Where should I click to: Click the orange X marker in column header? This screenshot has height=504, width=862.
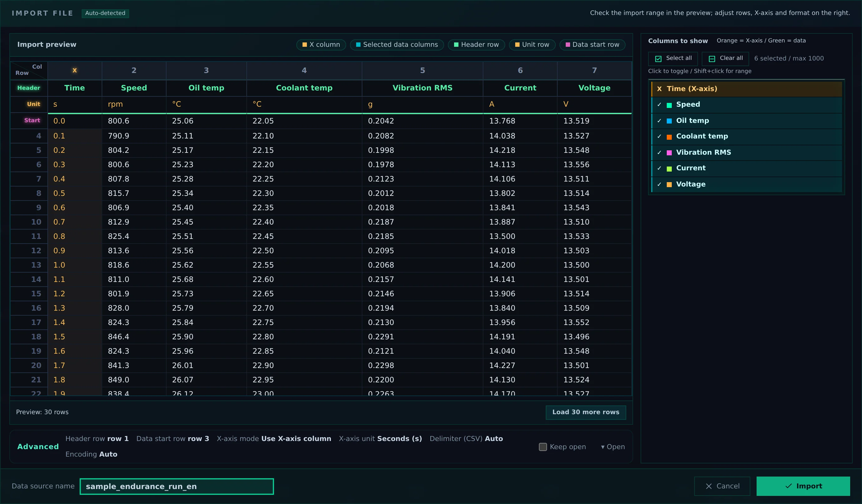pos(75,70)
